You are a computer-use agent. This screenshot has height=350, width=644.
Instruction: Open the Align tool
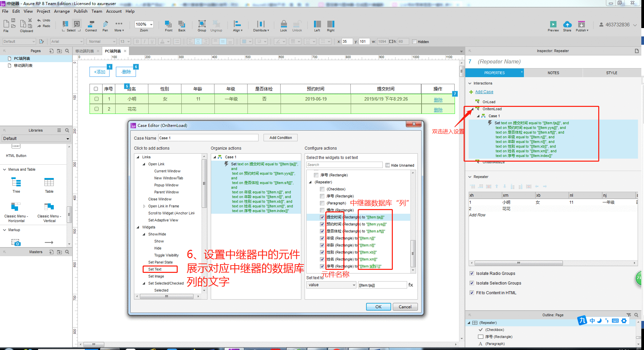pos(237,26)
